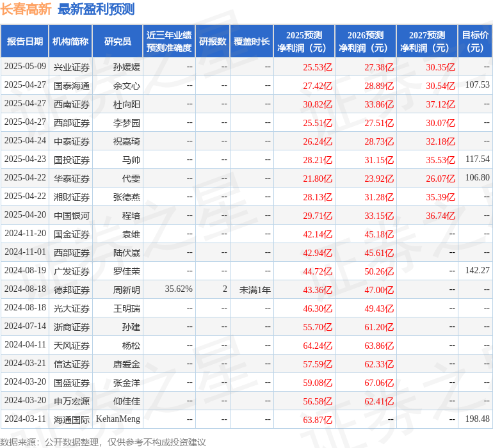Viewport: 493px width, 448px height.
Task: Sort by the 报告日期 column header
Action: point(25,42)
